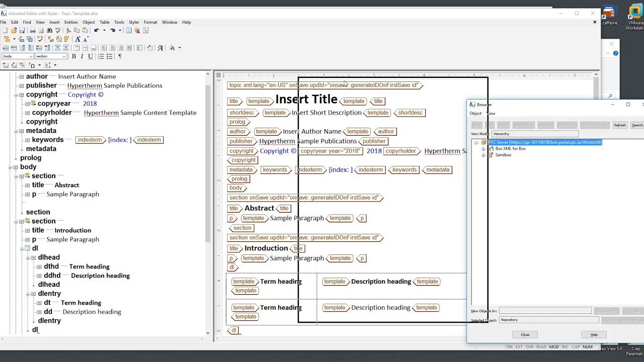Viewport: 644px width, 362px height.
Task: Toggle right text alignment
Action: coord(120,48)
